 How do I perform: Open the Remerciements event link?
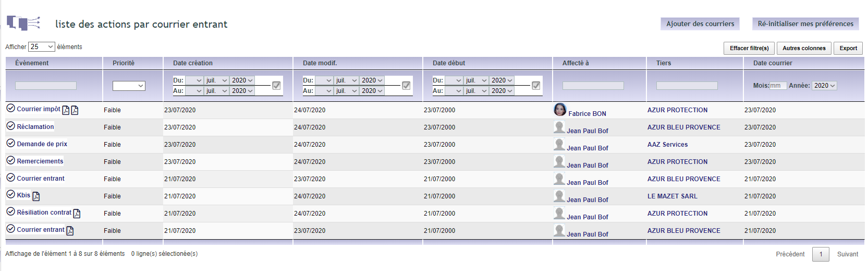click(x=40, y=161)
